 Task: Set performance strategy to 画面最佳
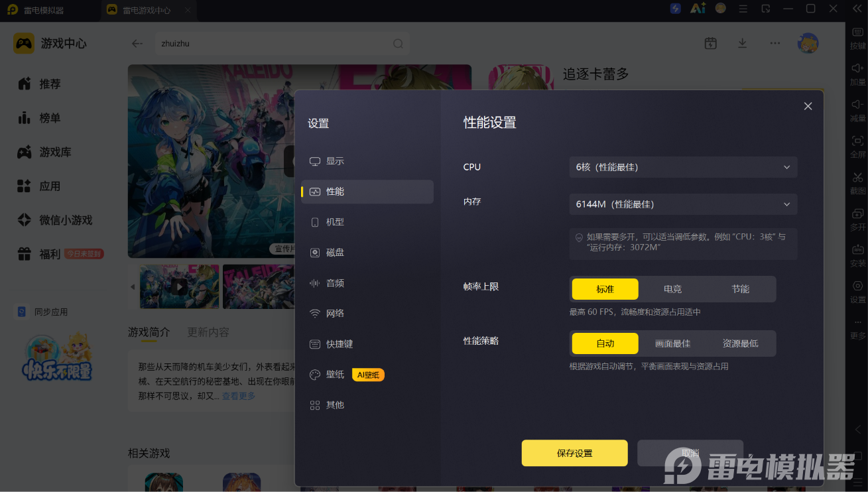tap(673, 343)
